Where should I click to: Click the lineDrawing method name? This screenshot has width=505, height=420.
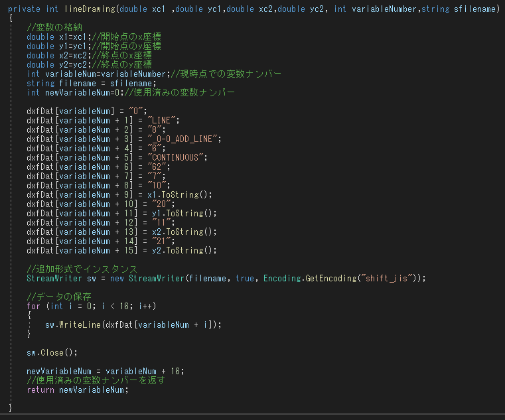click(x=90, y=9)
